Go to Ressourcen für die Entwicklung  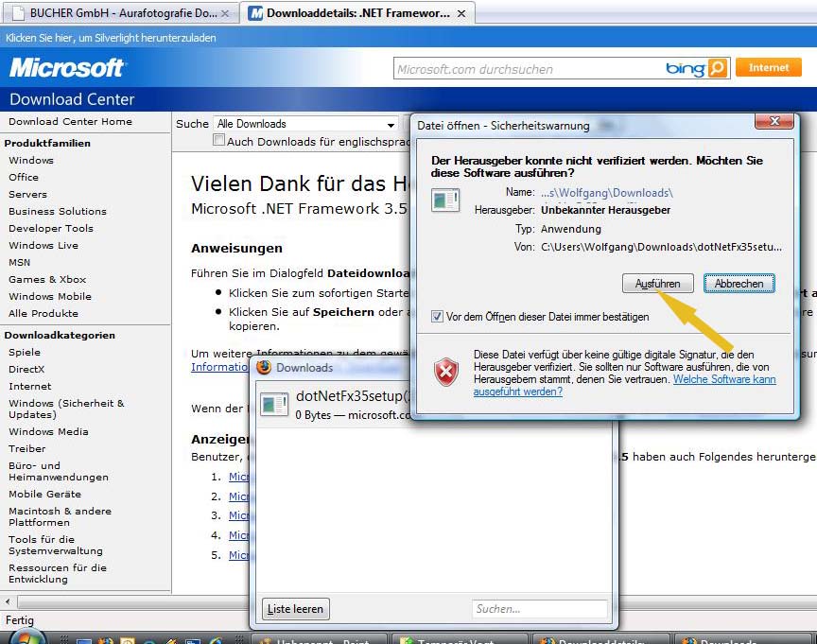(58, 574)
